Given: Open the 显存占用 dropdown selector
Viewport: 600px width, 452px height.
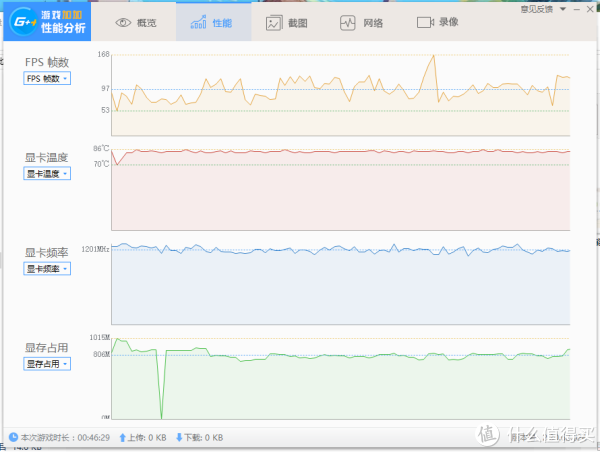Looking at the screenshot, I should (x=47, y=364).
